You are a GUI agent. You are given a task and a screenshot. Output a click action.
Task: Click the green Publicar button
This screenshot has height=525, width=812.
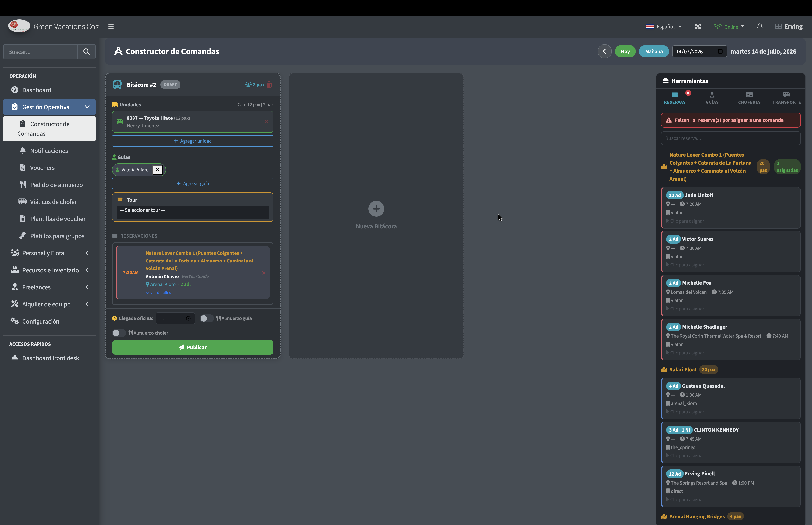193,347
